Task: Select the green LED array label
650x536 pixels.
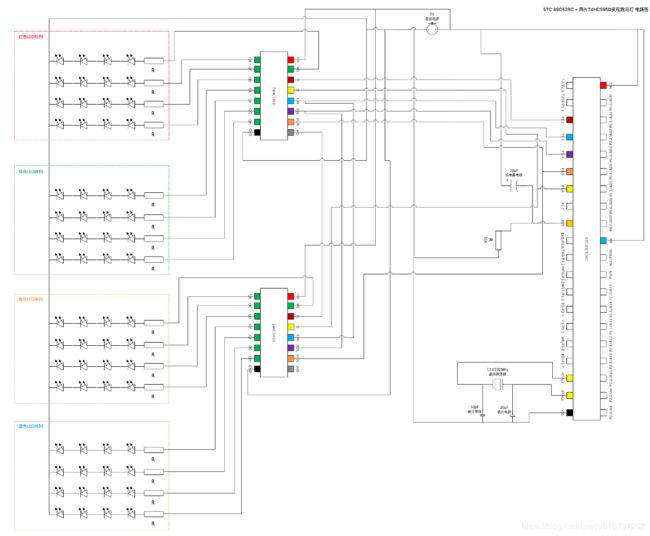Action: click(x=31, y=172)
